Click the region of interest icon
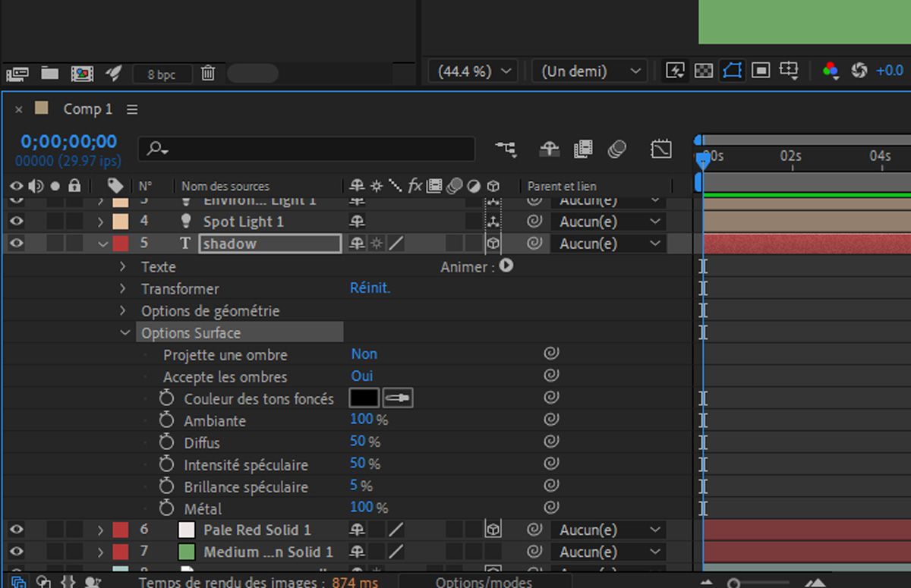 click(x=761, y=71)
